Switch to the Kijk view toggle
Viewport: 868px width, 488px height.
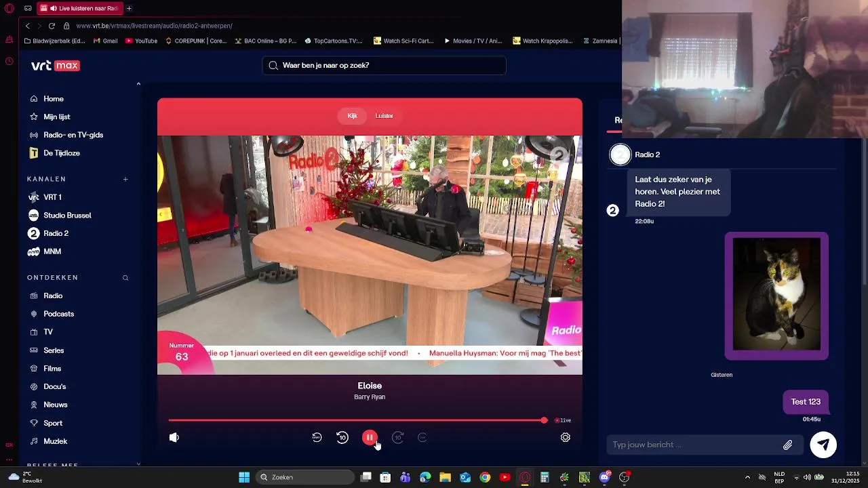point(353,116)
